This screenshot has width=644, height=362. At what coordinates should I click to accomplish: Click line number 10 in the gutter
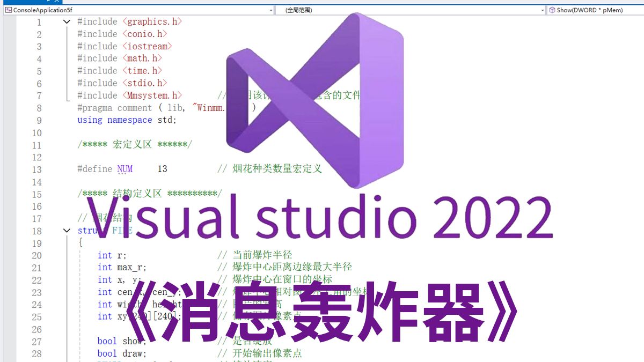tap(36, 133)
